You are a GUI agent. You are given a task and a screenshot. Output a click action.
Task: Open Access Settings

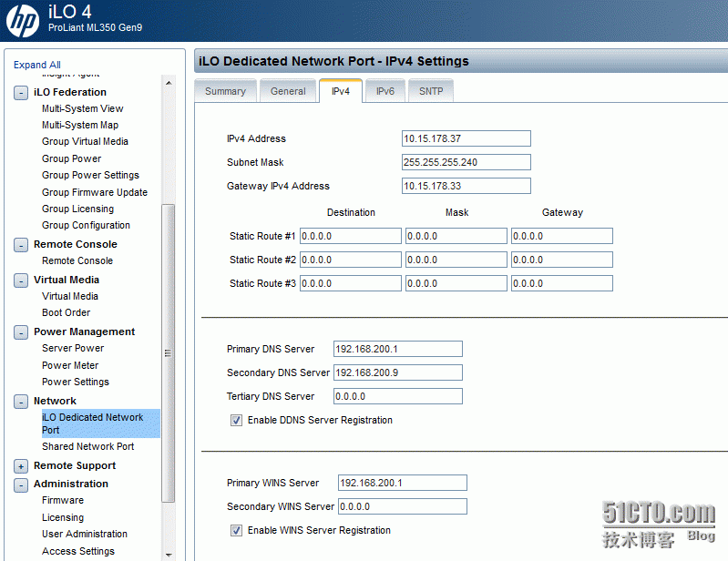point(78,551)
